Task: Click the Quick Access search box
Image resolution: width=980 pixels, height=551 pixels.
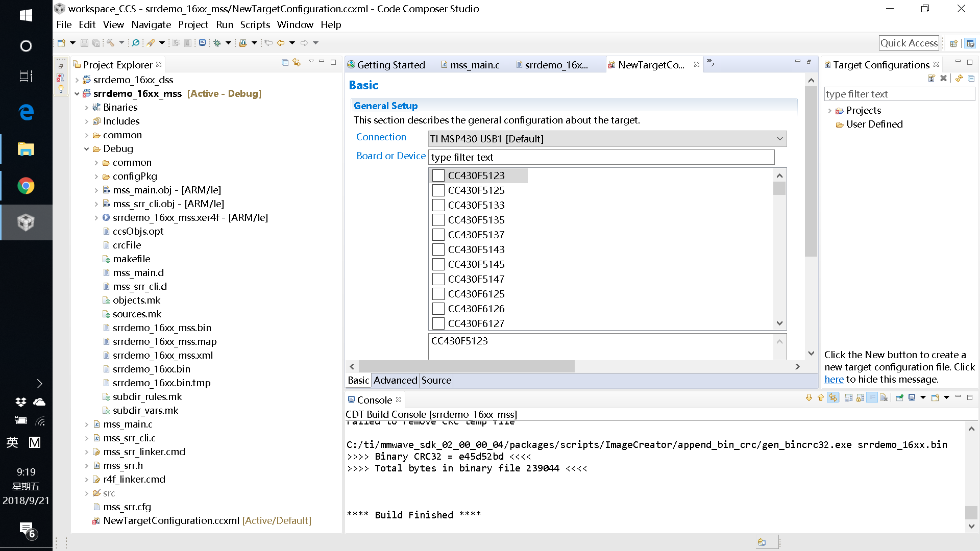Action: 909,43
